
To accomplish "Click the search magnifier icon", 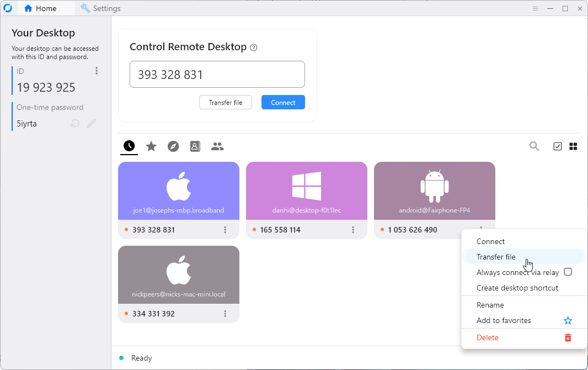I will (534, 146).
